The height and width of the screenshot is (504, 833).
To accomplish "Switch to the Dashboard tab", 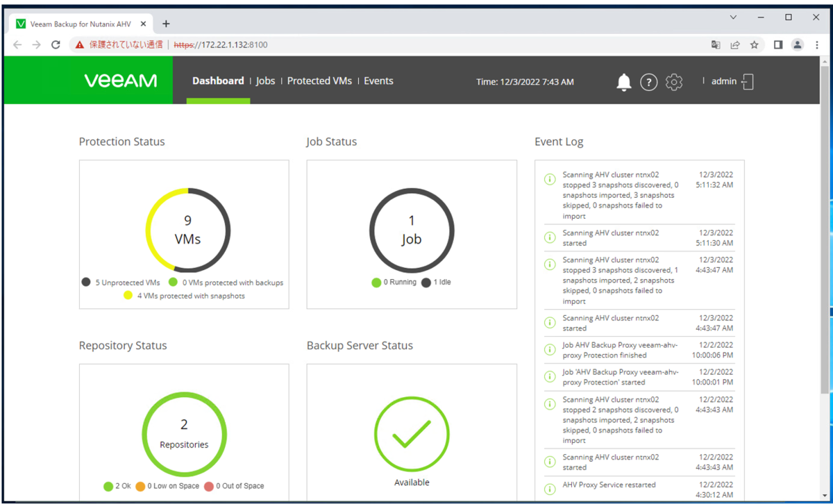I will [x=218, y=81].
